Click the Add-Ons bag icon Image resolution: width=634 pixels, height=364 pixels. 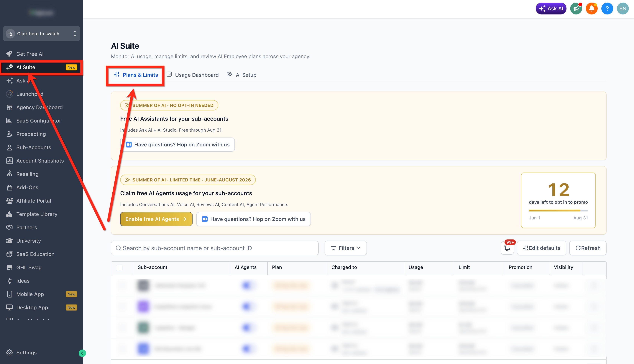[x=9, y=188]
